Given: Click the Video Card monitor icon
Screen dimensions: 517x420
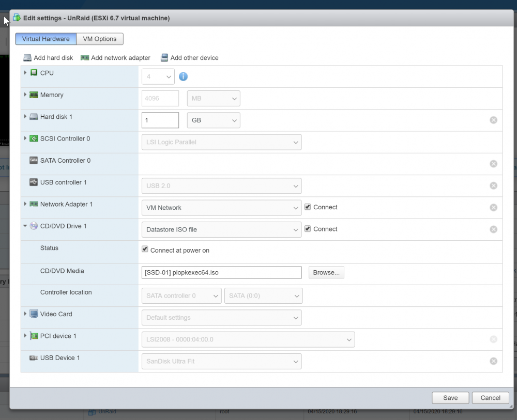Looking at the screenshot, I should point(34,314).
